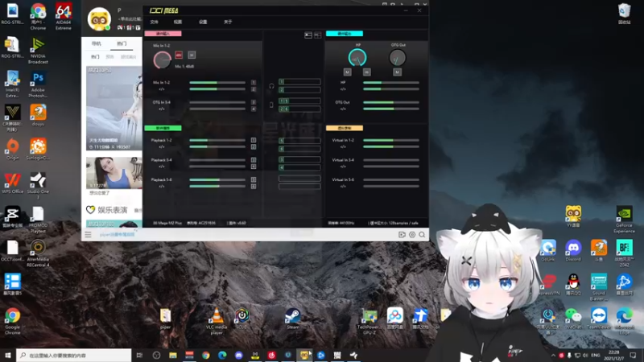Image resolution: width=644 pixels, height=362 pixels.
Task: Open the hamburger menu in YY window
Action: tap(88, 234)
